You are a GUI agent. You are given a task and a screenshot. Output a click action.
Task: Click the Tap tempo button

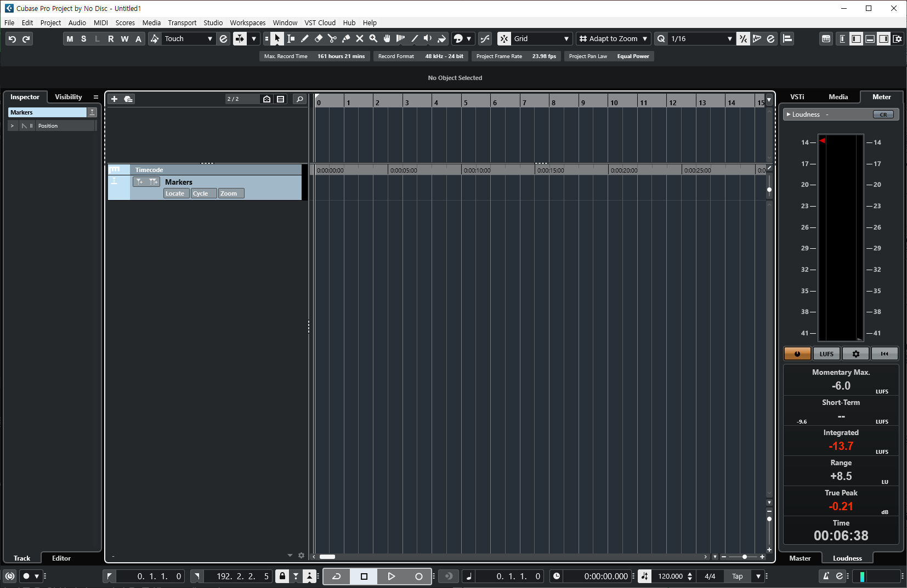click(738, 576)
